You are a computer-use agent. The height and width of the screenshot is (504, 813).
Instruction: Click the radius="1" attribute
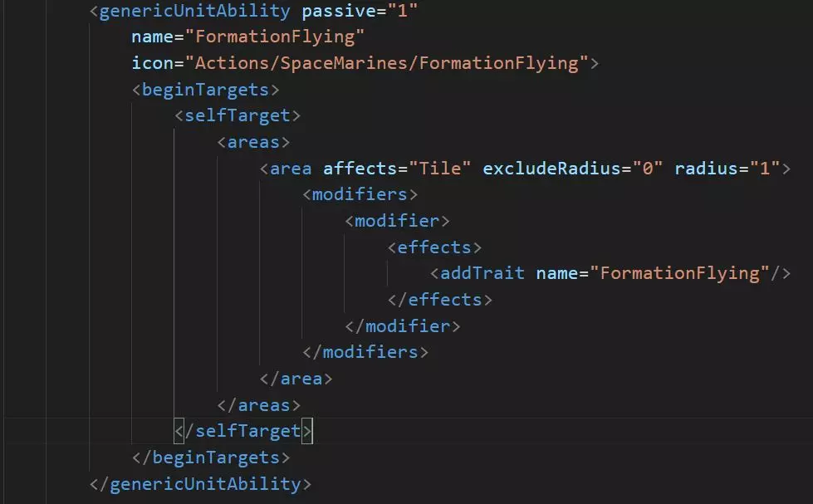pyautogui.click(x=727, y=169)
